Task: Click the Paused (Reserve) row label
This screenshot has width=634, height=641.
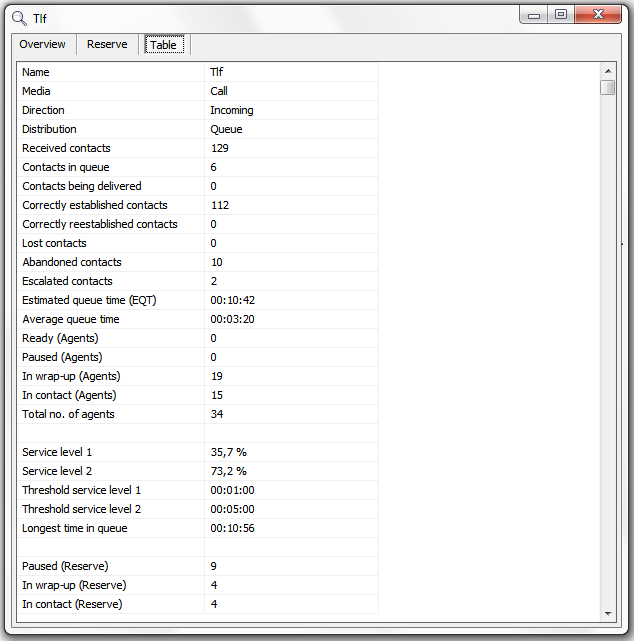Action: point(65,566)
